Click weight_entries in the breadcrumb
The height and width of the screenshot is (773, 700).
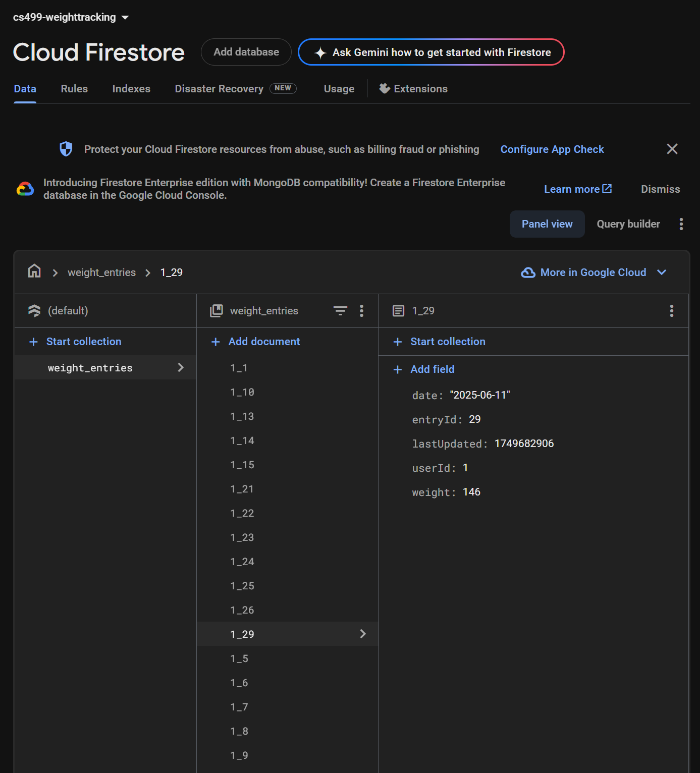[x=102, y=272]
